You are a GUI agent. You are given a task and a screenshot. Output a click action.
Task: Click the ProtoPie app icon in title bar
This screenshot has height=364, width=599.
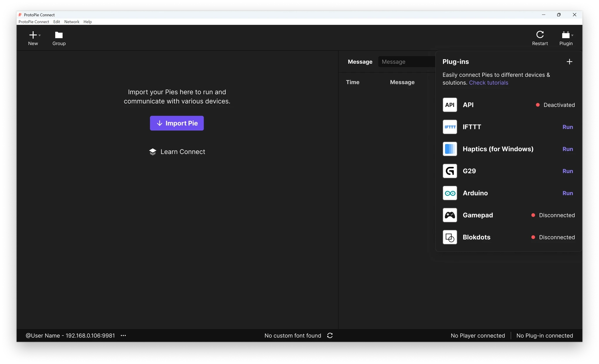click(x=20, y=15)
